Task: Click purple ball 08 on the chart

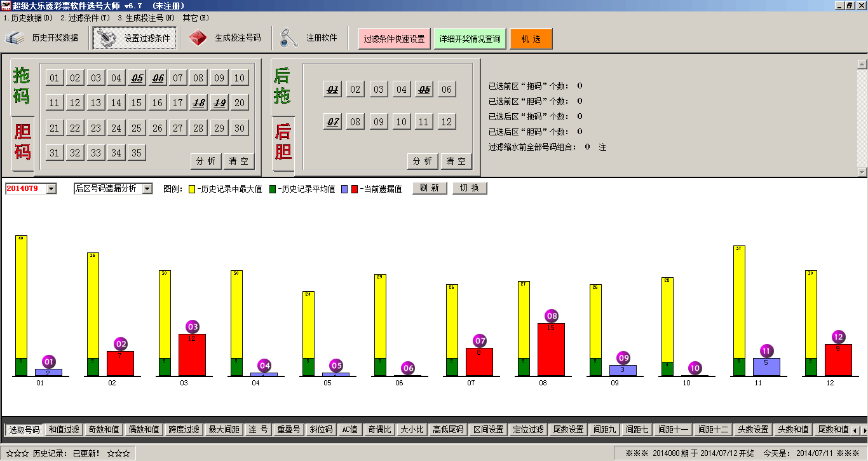Action: [x=552, y=316]
